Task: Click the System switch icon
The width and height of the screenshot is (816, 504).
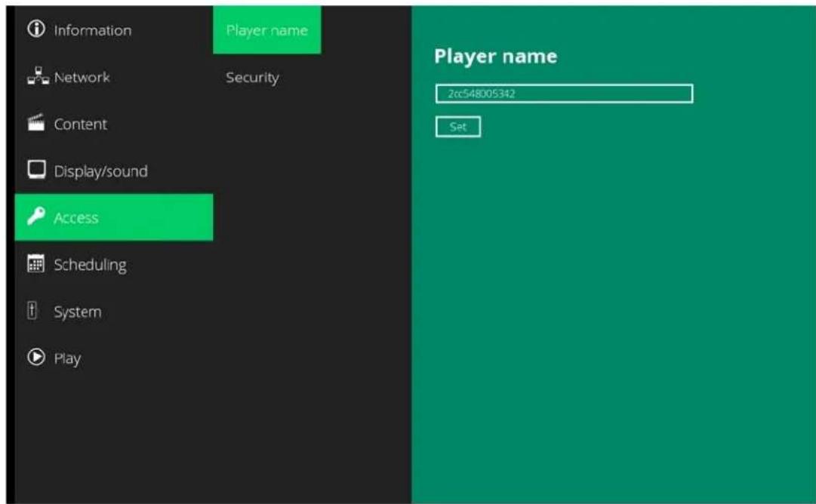Action: [x=32, y=311]
